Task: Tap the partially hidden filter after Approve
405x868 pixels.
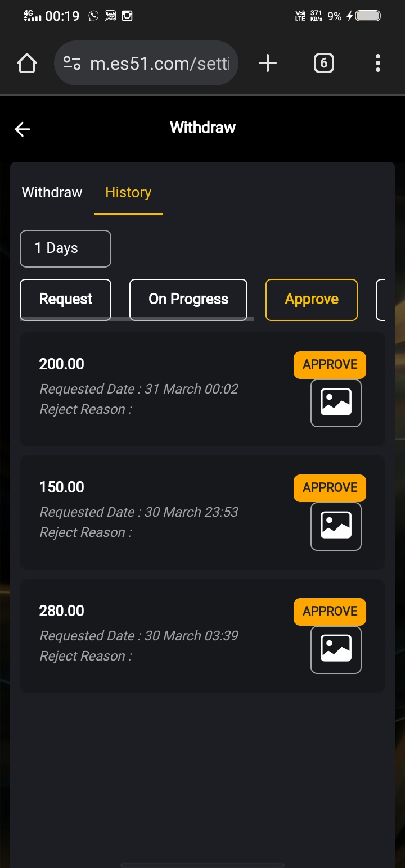Action: (x=381, y=299)
